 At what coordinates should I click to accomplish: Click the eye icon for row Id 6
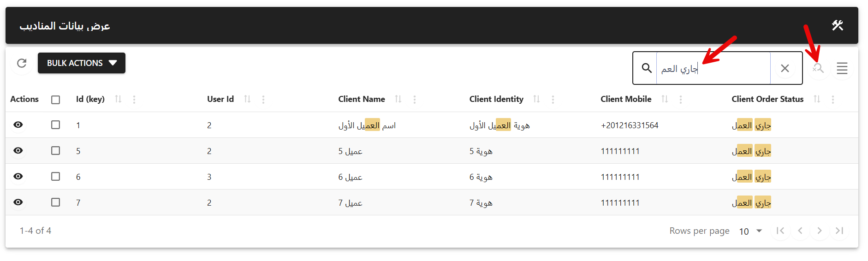point(18,177)
